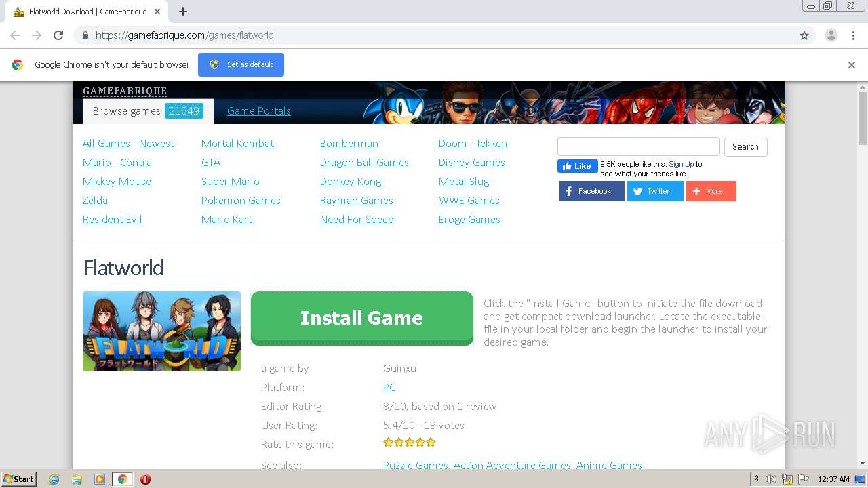Rate the game with the first star
The width and height of the screenshot is (868, 488).
[388, 443]
